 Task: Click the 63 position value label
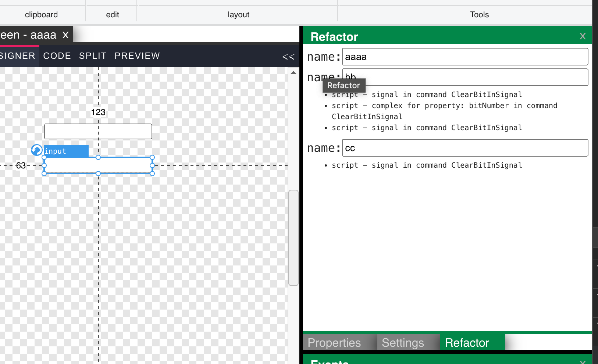(21, 165)
